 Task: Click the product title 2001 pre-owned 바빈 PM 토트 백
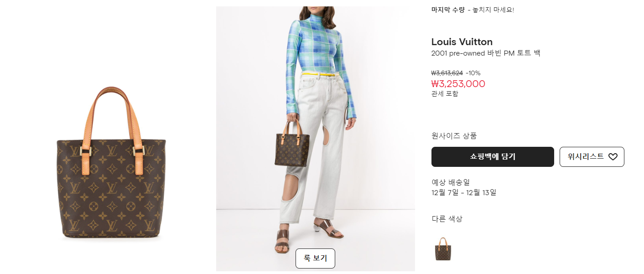486,53
